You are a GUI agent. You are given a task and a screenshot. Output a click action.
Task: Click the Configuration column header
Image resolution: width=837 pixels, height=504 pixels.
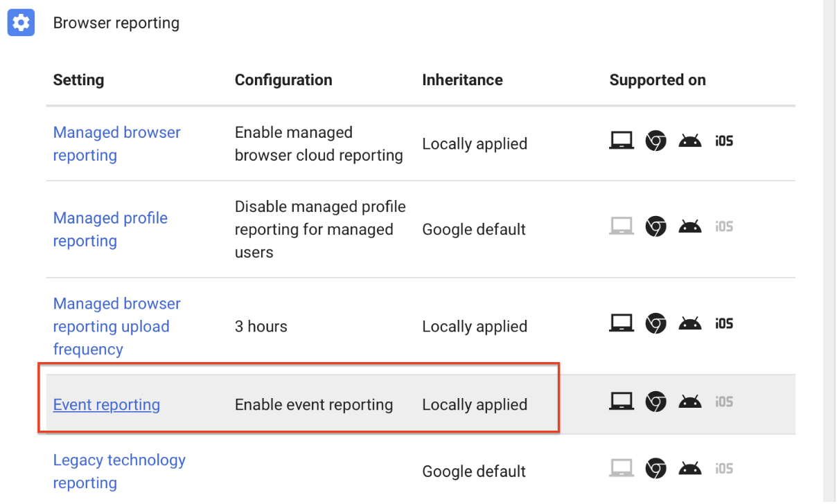tap(283, 80)
